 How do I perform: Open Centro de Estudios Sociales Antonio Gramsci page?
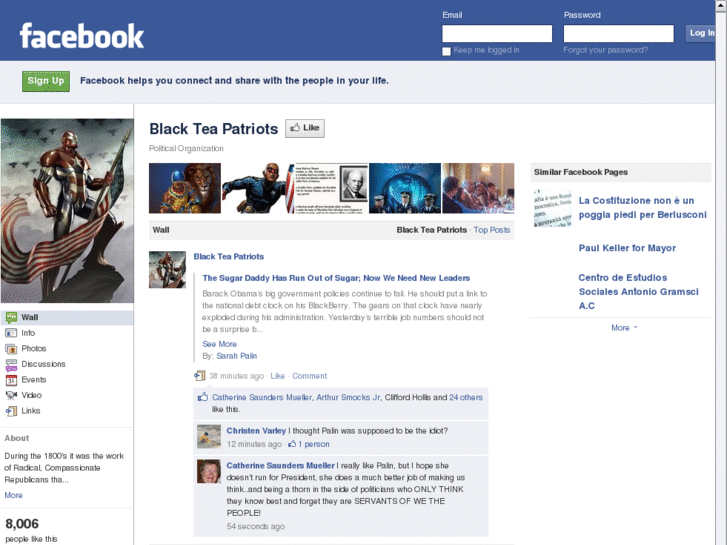pos(638,292)
